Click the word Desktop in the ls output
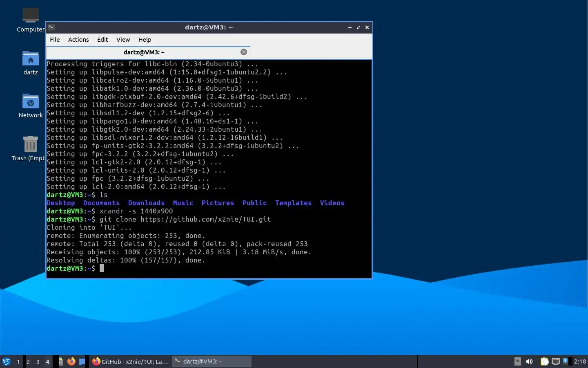 tap(61, 203)
